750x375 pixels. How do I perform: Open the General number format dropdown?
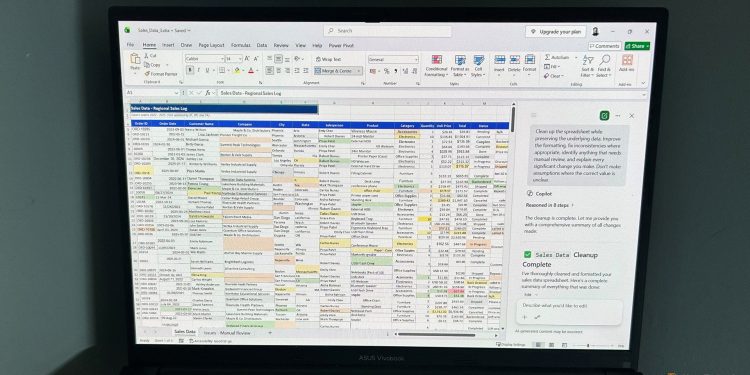(x=416, y=60)
